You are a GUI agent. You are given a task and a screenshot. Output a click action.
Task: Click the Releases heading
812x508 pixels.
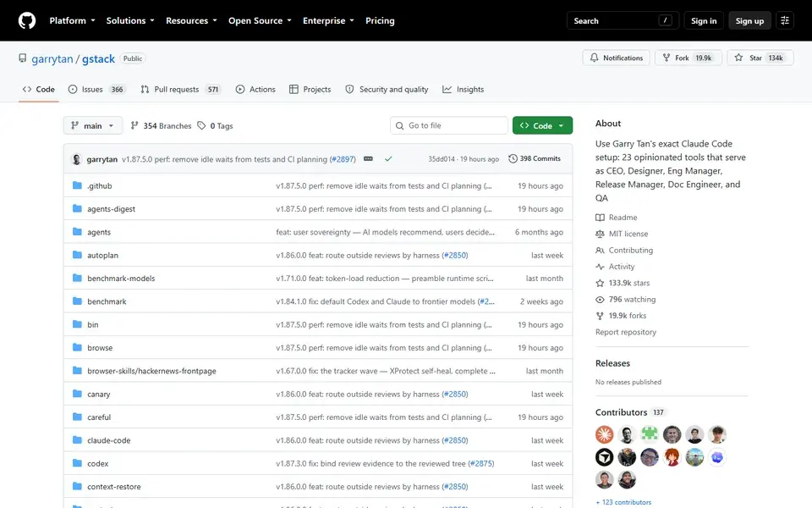pos(612,363)
